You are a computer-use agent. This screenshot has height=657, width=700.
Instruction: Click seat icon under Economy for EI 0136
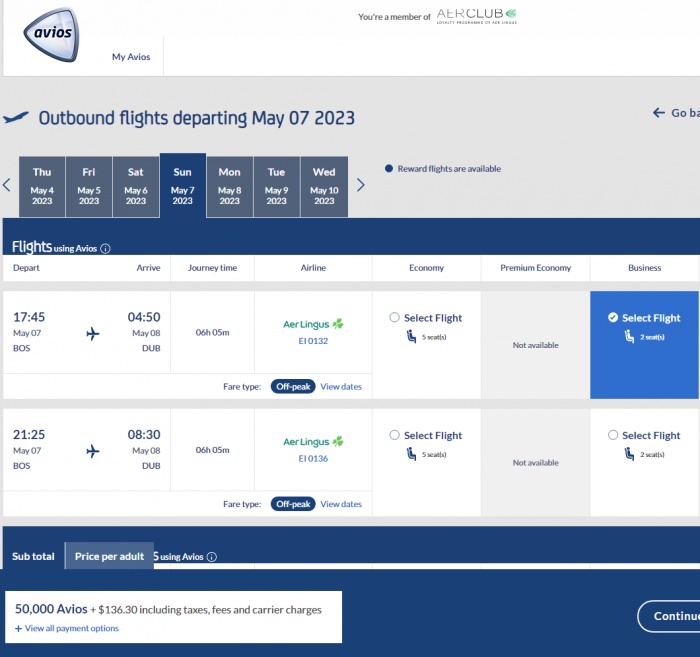point(411,454)
